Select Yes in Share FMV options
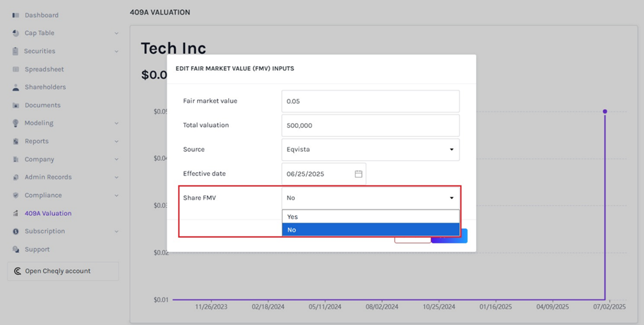 point(370,216)
